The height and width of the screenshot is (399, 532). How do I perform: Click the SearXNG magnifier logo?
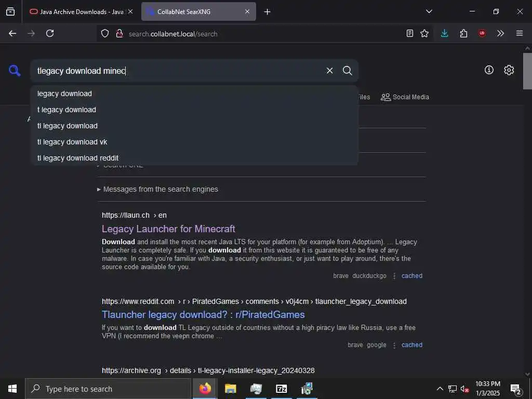click(15, 71)
